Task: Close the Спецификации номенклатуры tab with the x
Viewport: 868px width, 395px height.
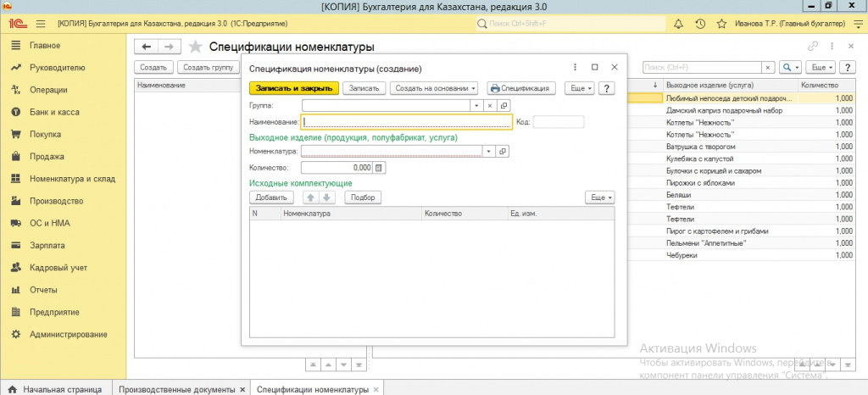Action: (x=376, y=389)
